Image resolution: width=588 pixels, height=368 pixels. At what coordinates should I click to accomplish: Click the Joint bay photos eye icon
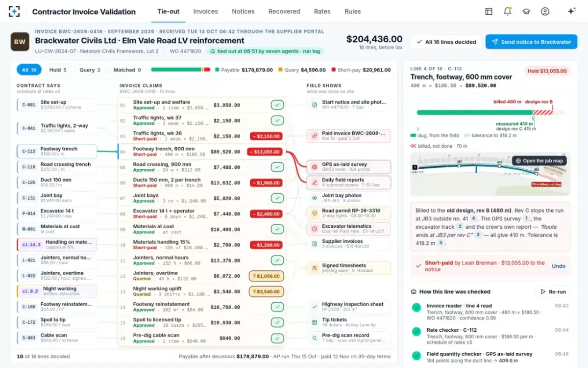click(x=315, y=198)
